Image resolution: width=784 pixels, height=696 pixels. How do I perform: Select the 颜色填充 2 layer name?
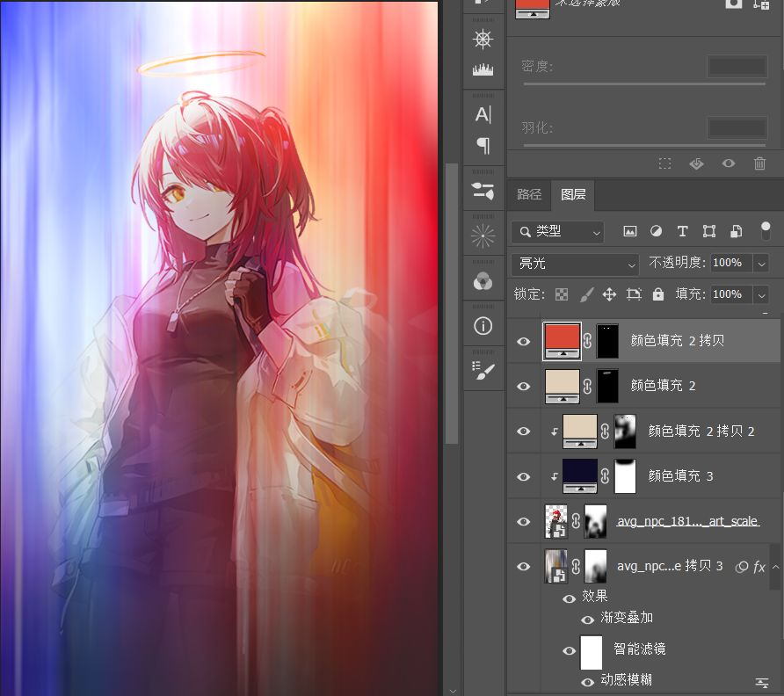pyautogui.click(x=663, y=386)
